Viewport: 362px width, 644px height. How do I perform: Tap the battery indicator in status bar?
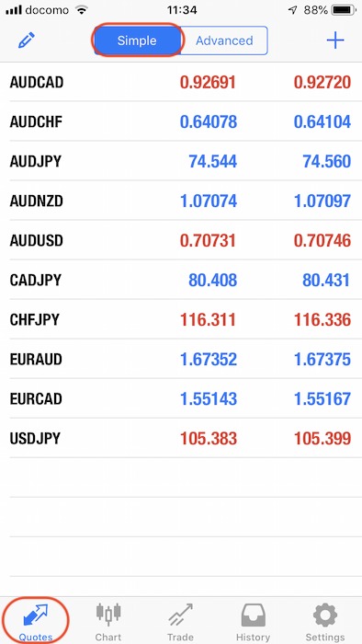coord(344,10)
